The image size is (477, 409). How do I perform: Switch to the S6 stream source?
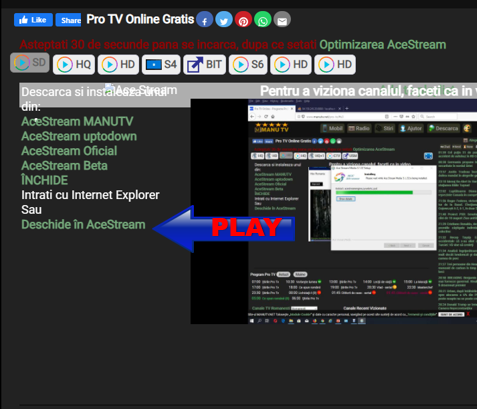tap(248, 64)
